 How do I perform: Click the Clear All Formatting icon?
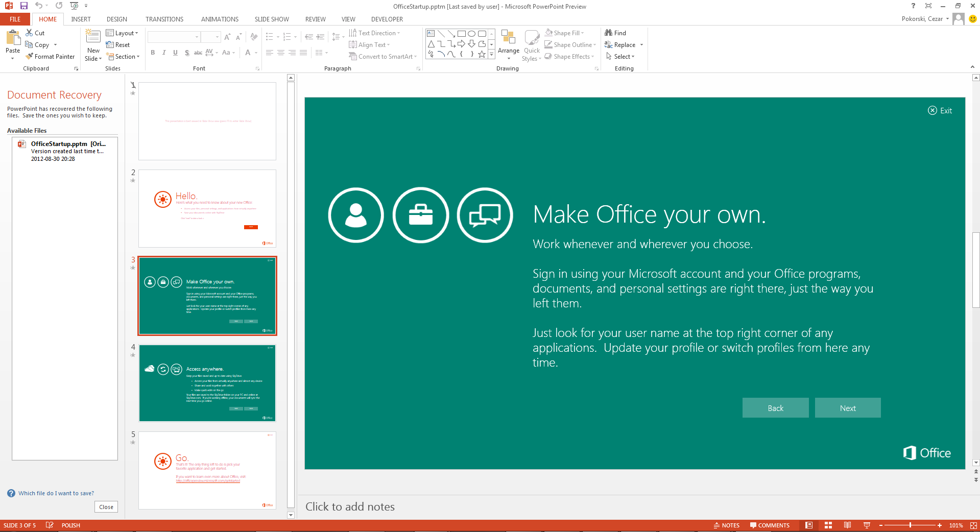click(x=254, y=37)
